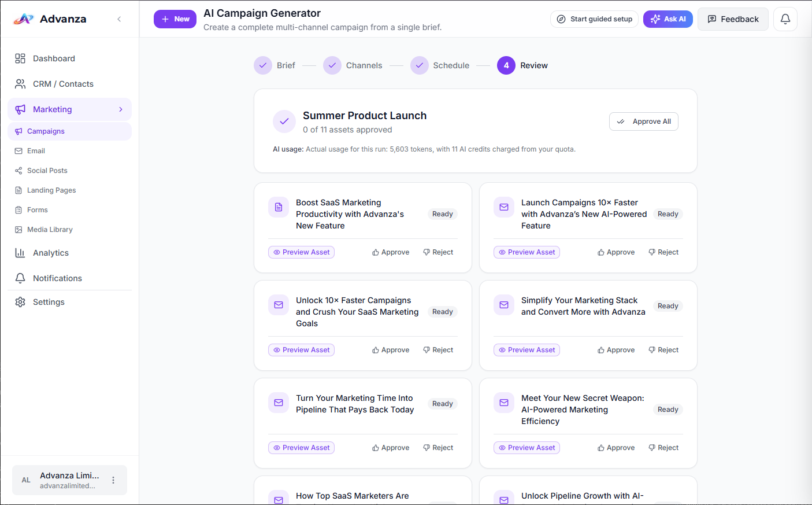Open Media Library in sidebar
This screenshot has height=505, width=812.
[x=69, y=230]
